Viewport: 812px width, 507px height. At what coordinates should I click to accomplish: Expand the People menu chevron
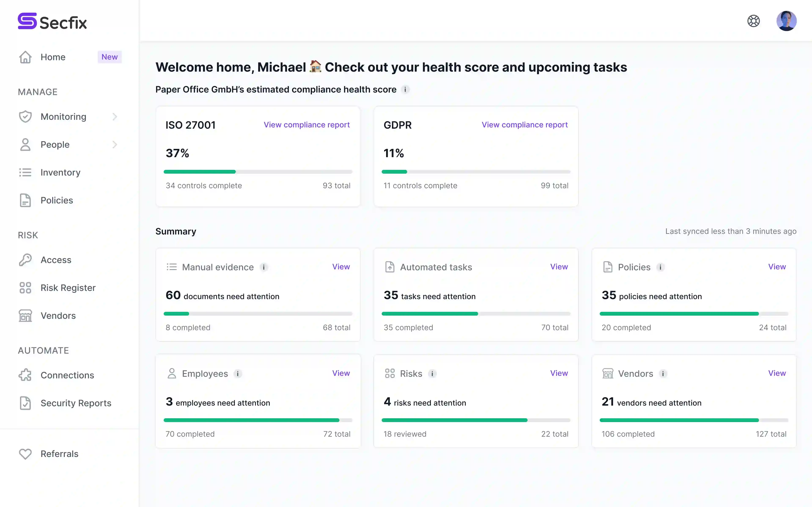(115, 144)
